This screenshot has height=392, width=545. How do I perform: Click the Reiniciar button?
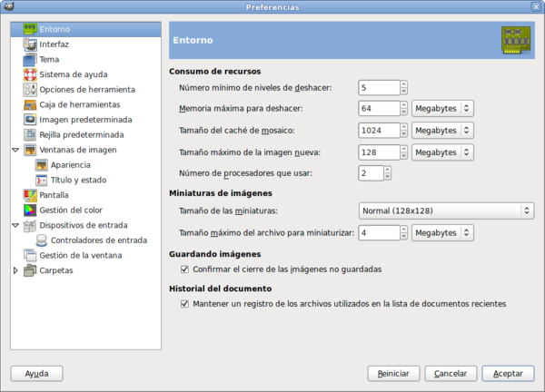(x=394, y=373)
